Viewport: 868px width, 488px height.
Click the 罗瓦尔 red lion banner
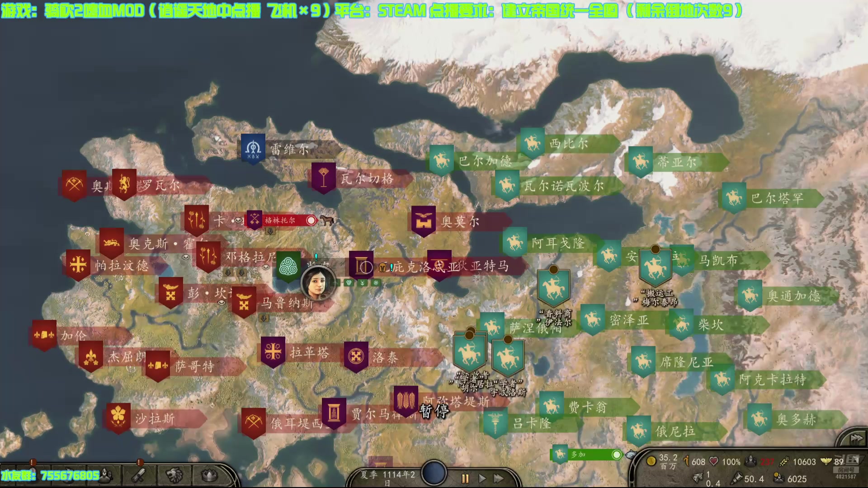pyautogui.click(x=124, y=184)
